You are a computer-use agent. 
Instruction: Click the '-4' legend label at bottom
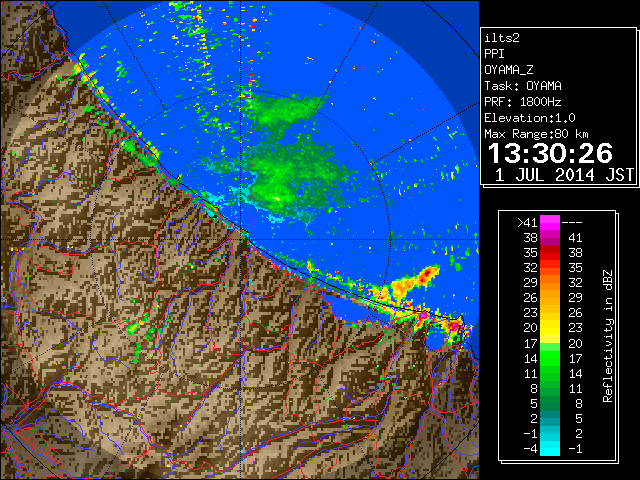[x=530, y=449]
